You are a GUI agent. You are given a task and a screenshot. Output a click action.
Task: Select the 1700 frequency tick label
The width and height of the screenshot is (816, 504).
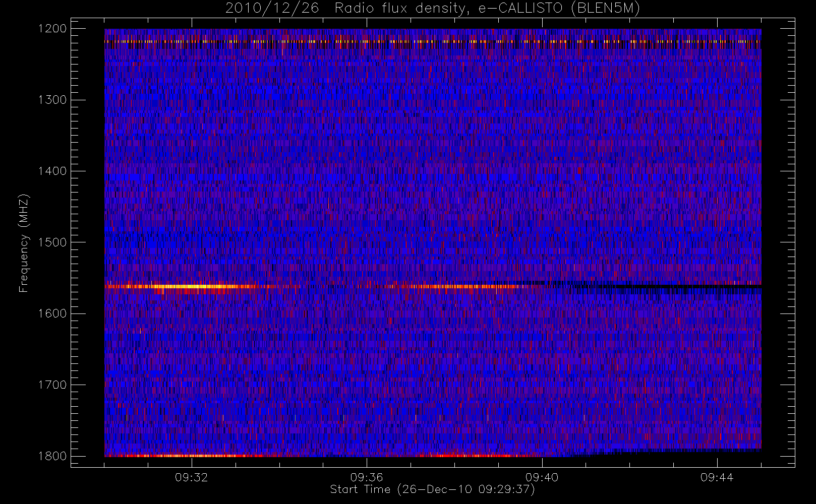point(52,385)
